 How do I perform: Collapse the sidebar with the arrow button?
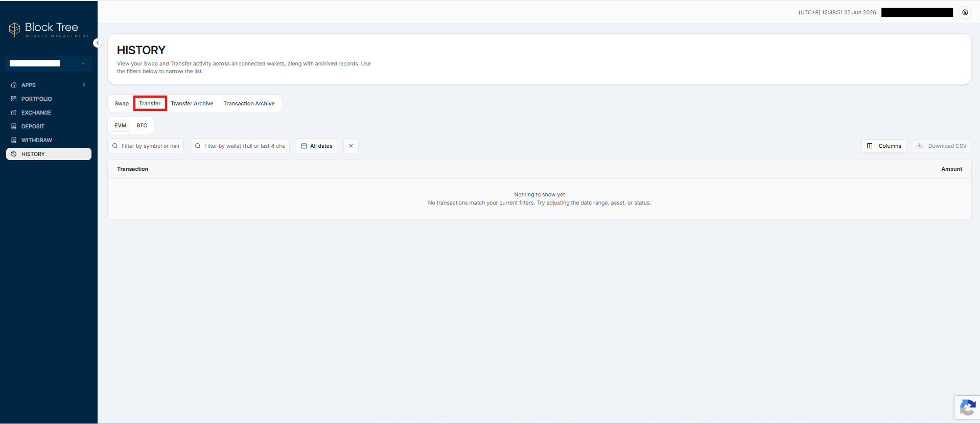97,43
